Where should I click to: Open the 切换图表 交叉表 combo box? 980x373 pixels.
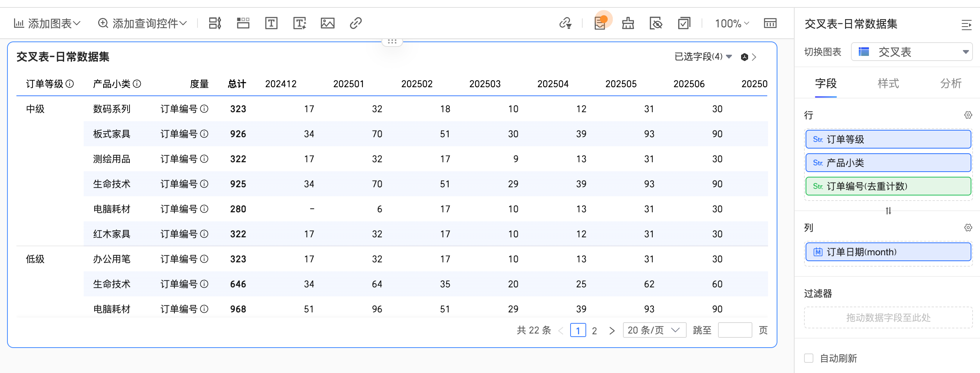[x=911, y=52]
